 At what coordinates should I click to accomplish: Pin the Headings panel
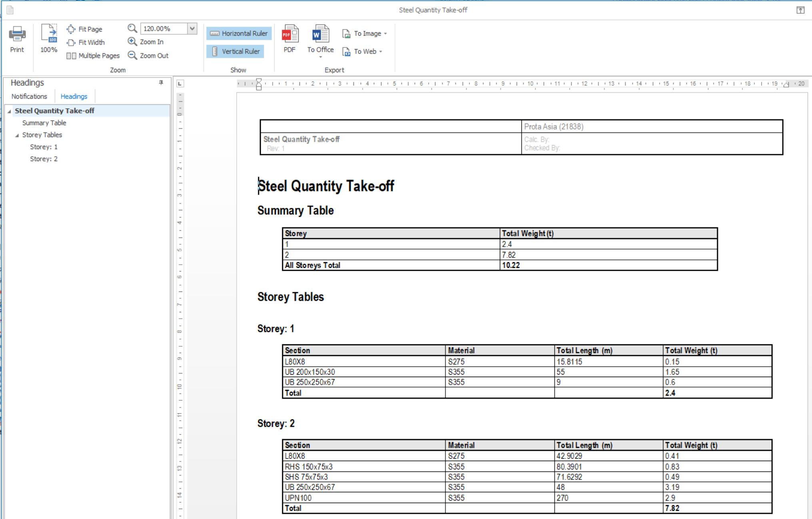(161, 82)
